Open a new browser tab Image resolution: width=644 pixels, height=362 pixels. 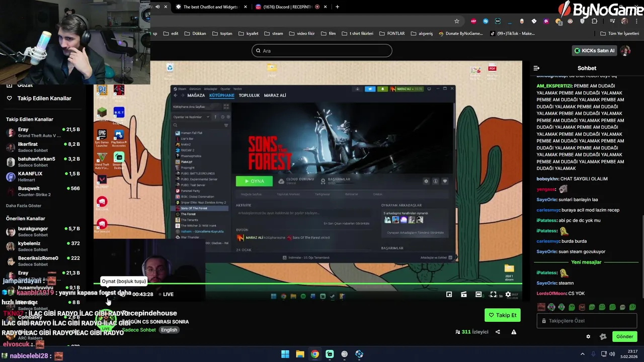(337, 7)
